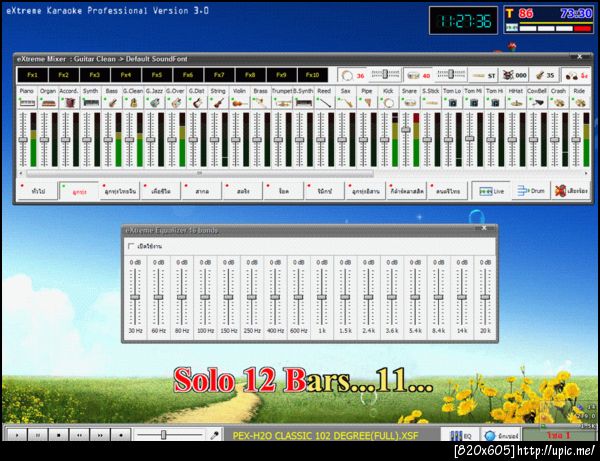
Task: Select the Trumpet instrument icon
Action: 282,102
